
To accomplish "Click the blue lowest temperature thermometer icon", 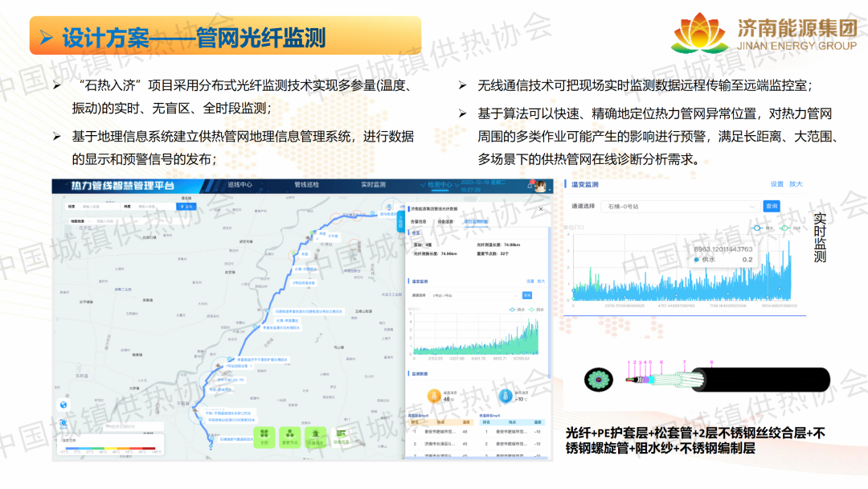I will pos(506,396).
